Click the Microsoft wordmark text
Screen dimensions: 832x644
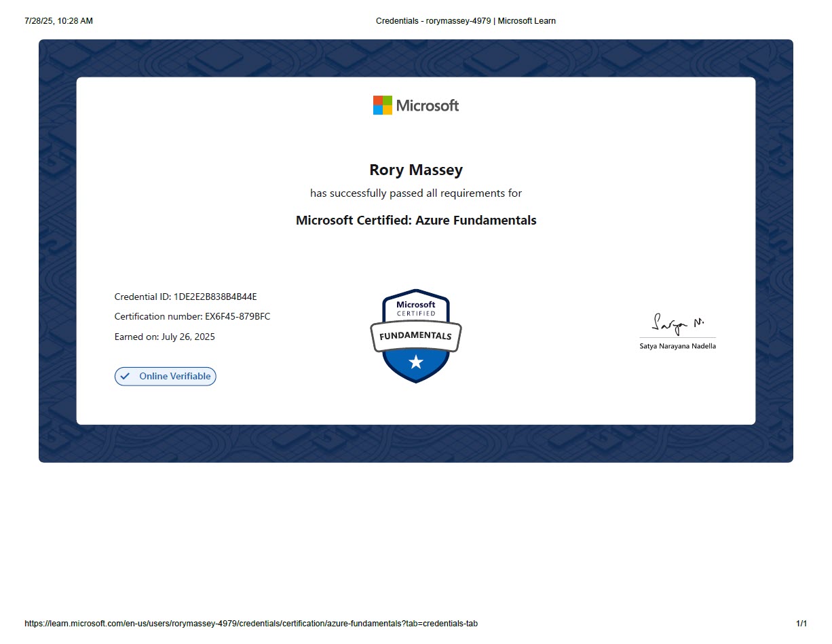point(427,106)
